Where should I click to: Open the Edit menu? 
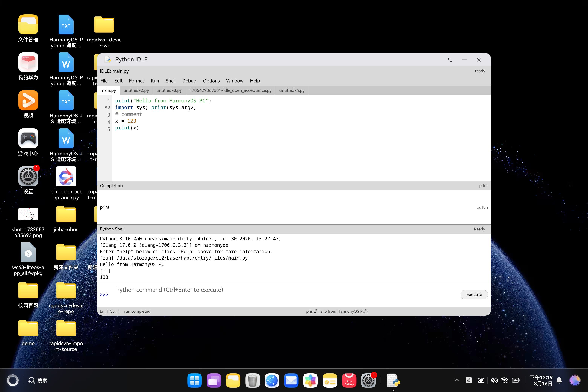click(x=118, y=81)
